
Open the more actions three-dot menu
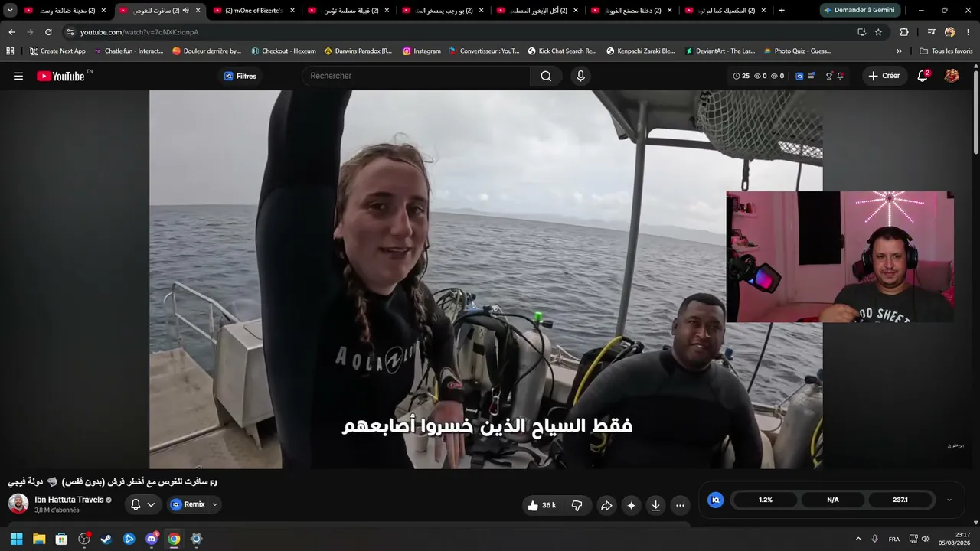pos(680,505)
